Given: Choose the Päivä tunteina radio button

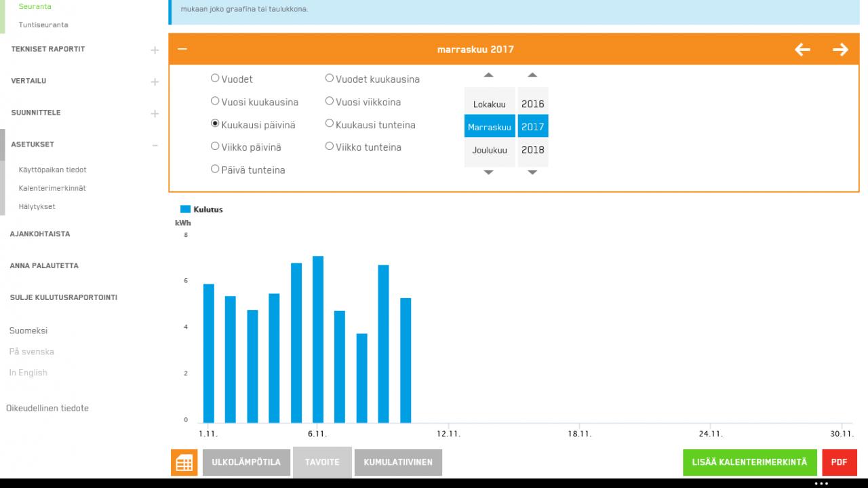Looking at the screenshot, I should coord(215,169).
